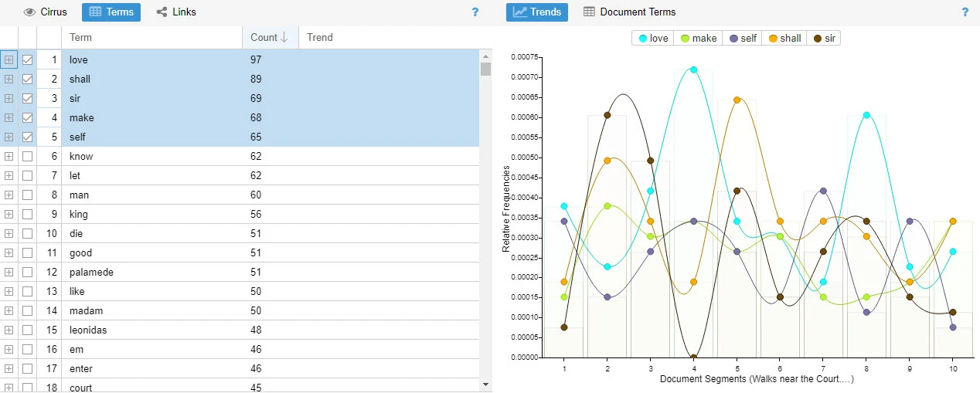Screen dimensions: 980x393
Task: Click love data point at segment 4
Action: point(693,69)
